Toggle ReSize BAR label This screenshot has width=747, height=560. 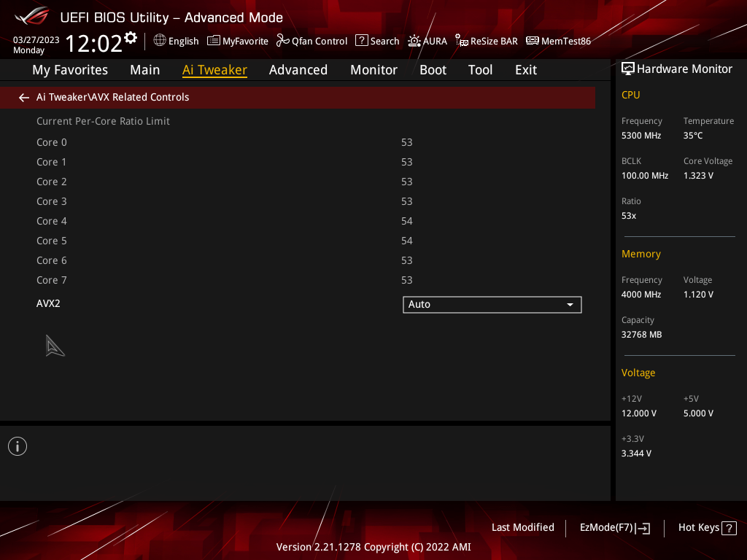pyautogui.click(x=494, y=42)
